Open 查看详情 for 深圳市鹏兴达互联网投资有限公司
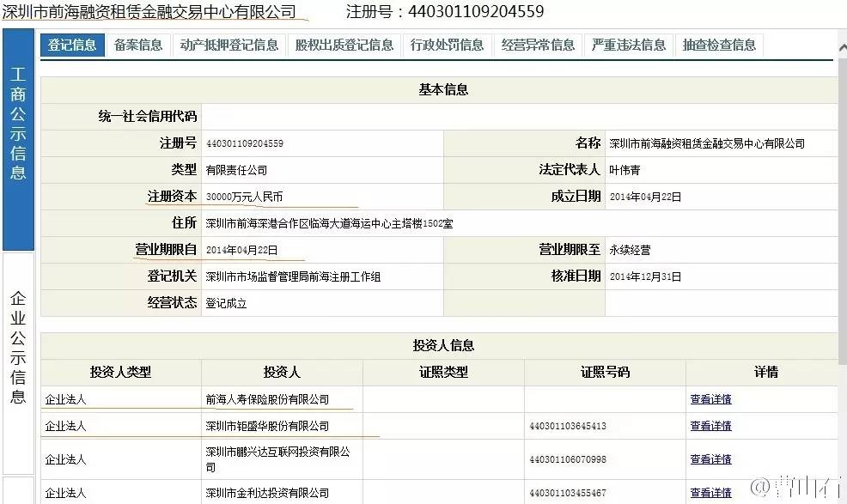This screenshot has width=847, height=504. [711, 459]
